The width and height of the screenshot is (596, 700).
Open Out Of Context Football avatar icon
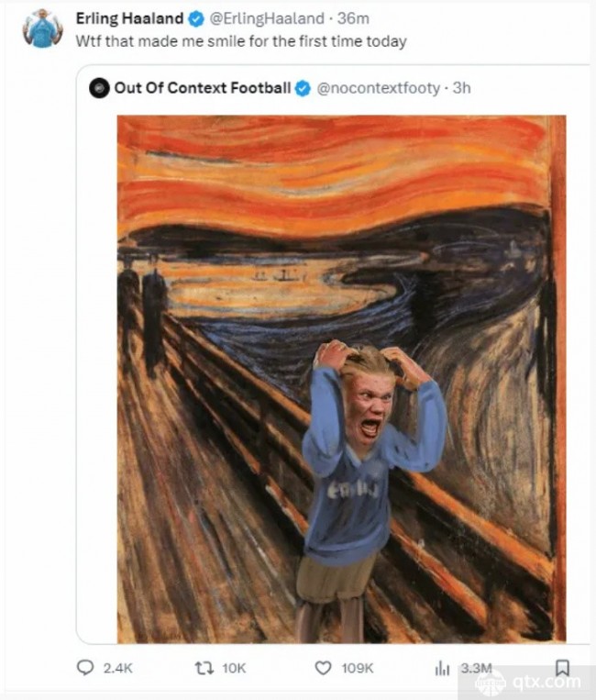click(x=99, y=88)
